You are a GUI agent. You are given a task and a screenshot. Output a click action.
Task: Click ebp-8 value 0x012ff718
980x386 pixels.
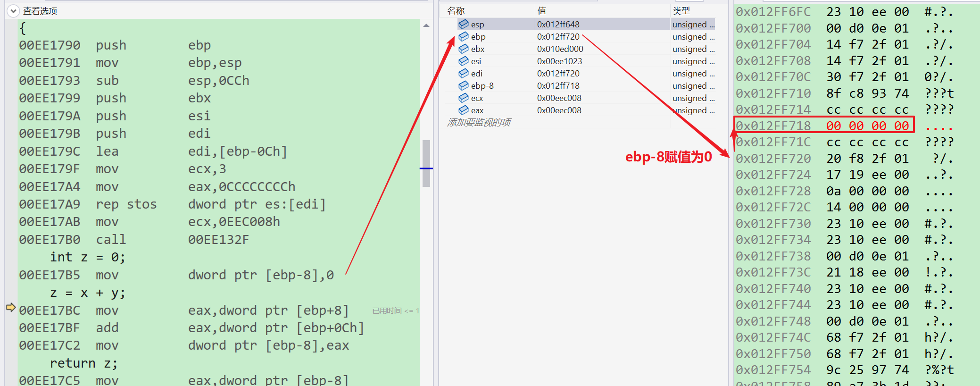(x=558, y=85)
